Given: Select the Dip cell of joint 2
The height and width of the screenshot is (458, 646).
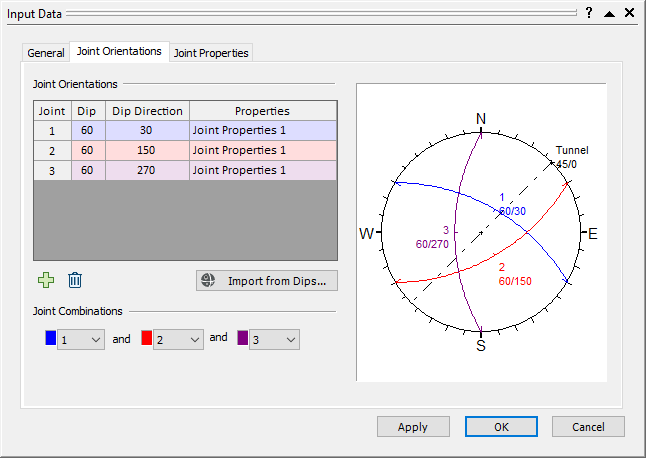Looking at the screenshot, I should click(x=88, y=150).
